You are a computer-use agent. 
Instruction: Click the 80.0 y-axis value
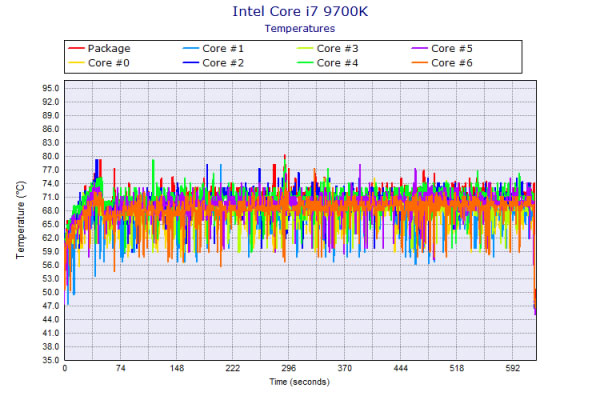(x=51, y=156)
